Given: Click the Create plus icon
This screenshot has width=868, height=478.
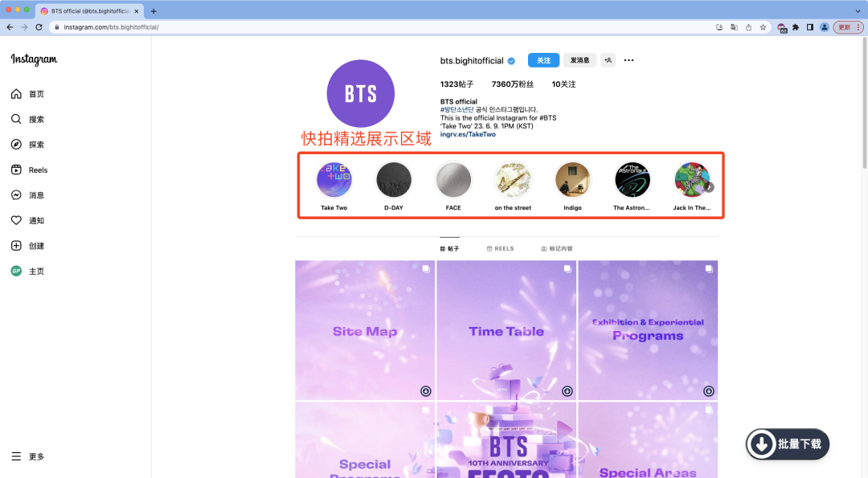Looking at the screenshot, I should [17, 246].
